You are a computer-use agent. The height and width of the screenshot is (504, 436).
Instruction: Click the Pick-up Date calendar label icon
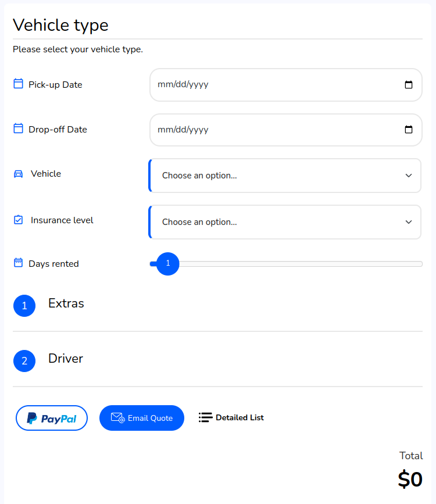tap(19, 84)
